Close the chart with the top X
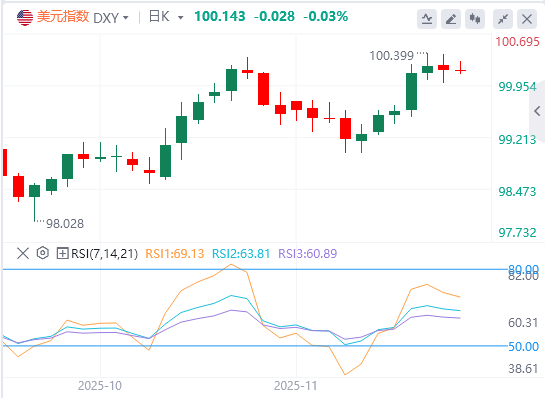Viewport: 545px width, 398px height. 527,19
